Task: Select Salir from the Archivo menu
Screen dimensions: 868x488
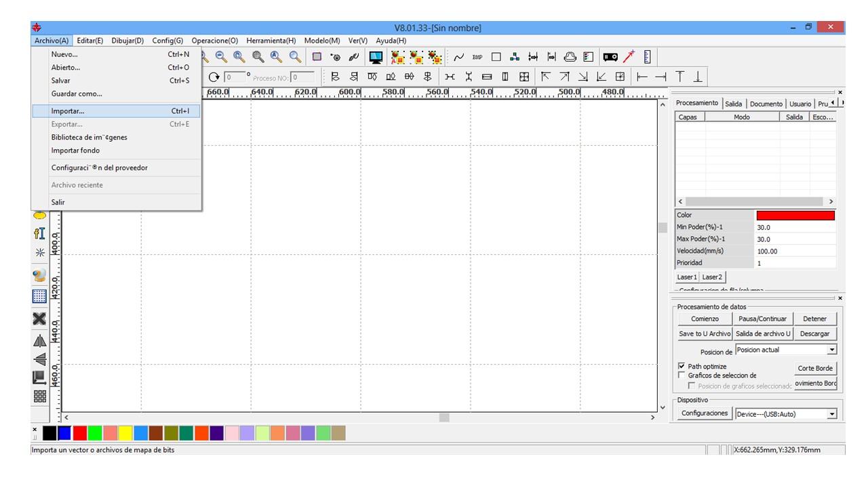Action: pyautogui.click(x=117, y=202)
